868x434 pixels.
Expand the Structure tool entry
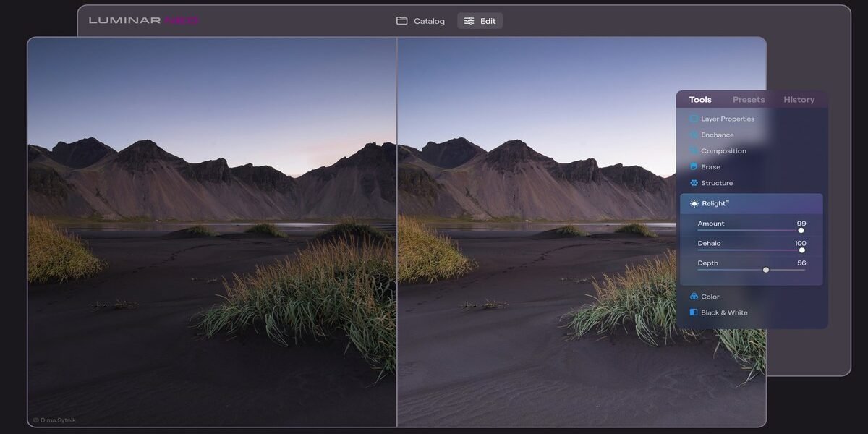coord(752,183)
